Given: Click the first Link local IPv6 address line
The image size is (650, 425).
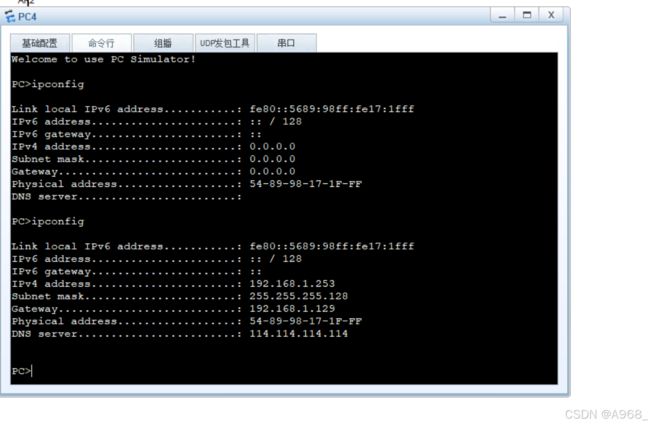Looking at the screenshot, I should coord(213,109).
